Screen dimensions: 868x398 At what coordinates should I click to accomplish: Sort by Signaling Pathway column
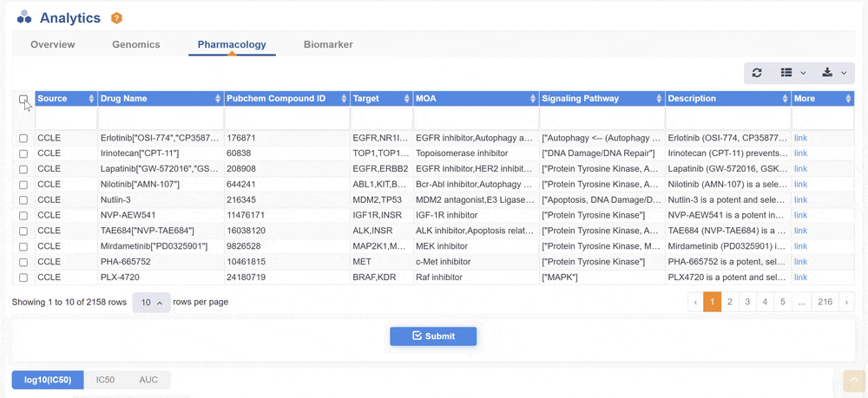tap(658, 99)
